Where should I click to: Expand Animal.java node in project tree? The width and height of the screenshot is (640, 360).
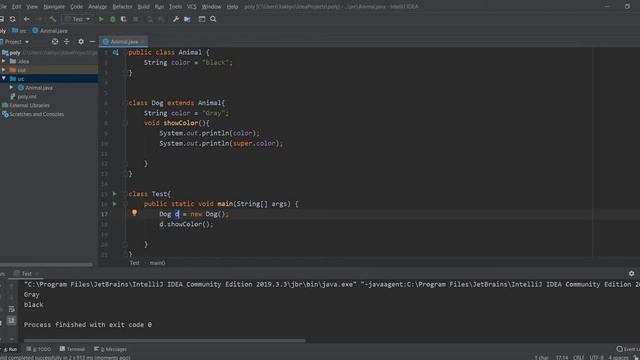point(11,87)
